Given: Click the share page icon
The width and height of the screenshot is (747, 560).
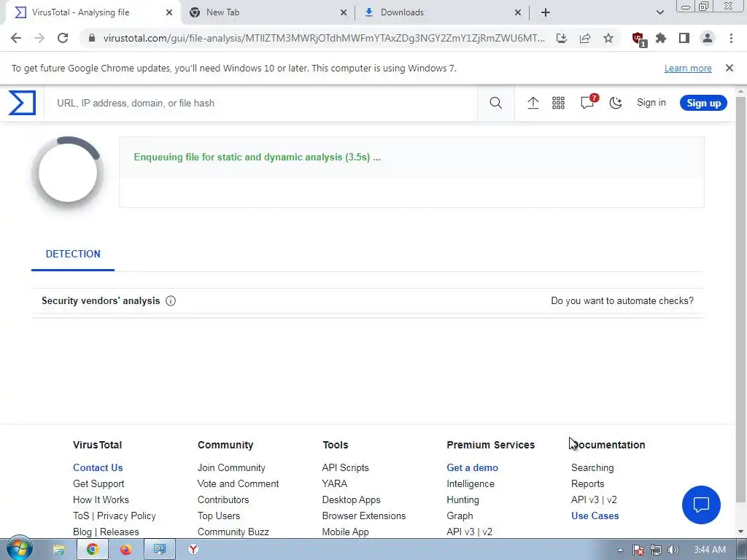Looking at the screenshot, I should pyautogui.click(x=585, y=38).
